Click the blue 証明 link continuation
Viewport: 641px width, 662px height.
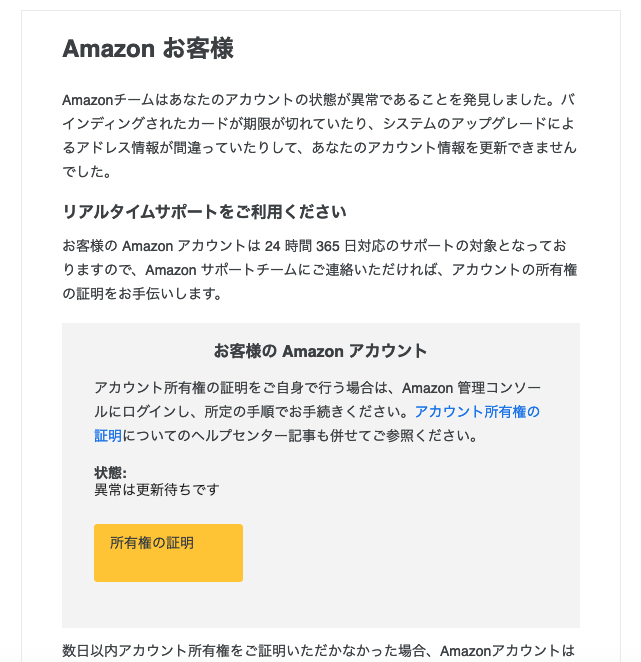point(108,435)
